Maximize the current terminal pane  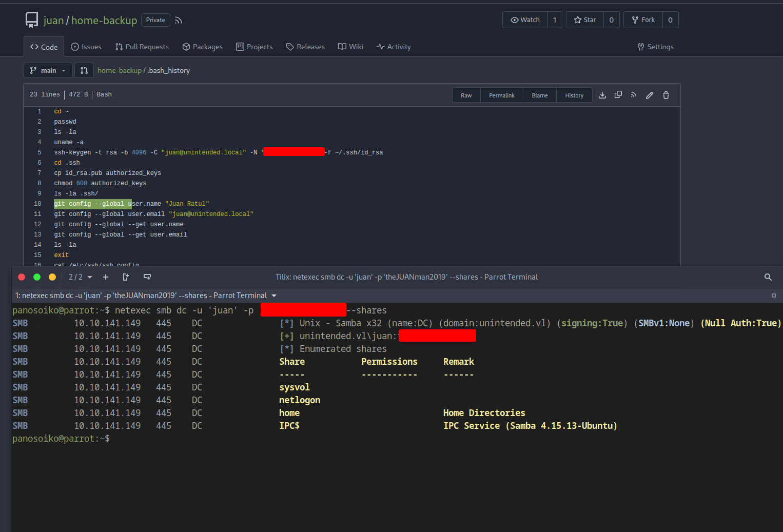[x=774, y=295]
